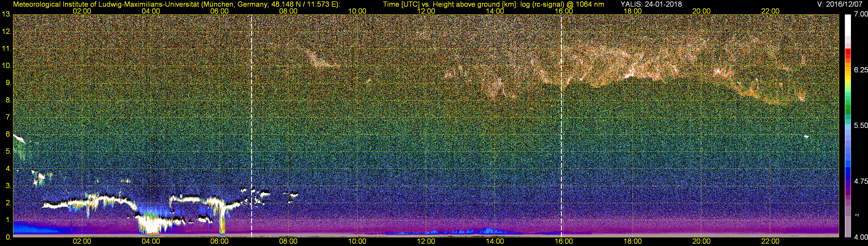The height and width of the screenshot is (246, 868).
Task: Click the 08:00 label on the top time axis
Action: tap(288, 11)
